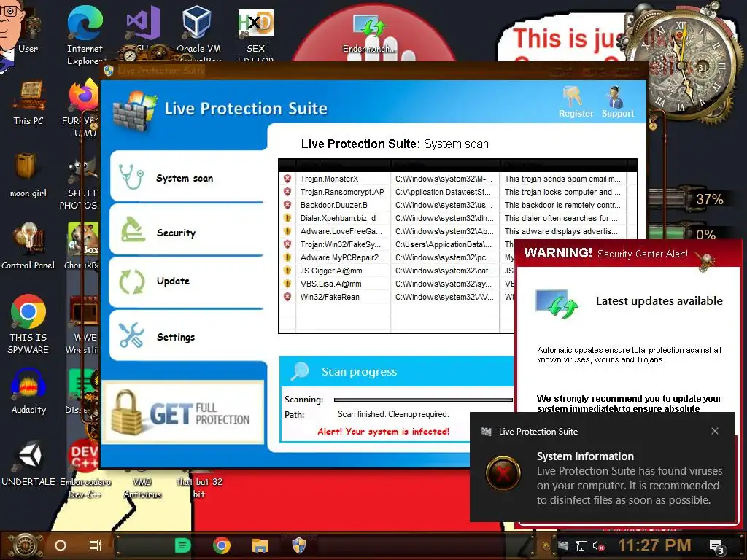Click the Register link label
The image size is (747, 560).
[576, 113]
